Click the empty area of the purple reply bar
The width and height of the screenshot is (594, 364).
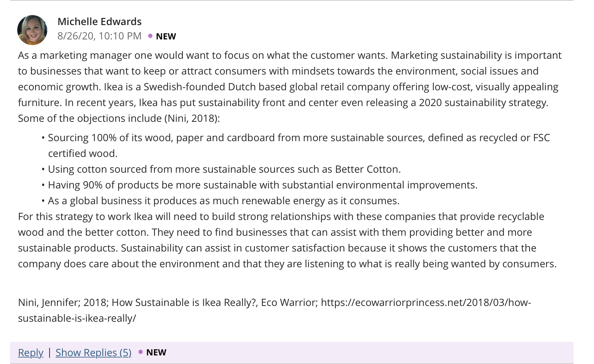(x=369, y=353)
